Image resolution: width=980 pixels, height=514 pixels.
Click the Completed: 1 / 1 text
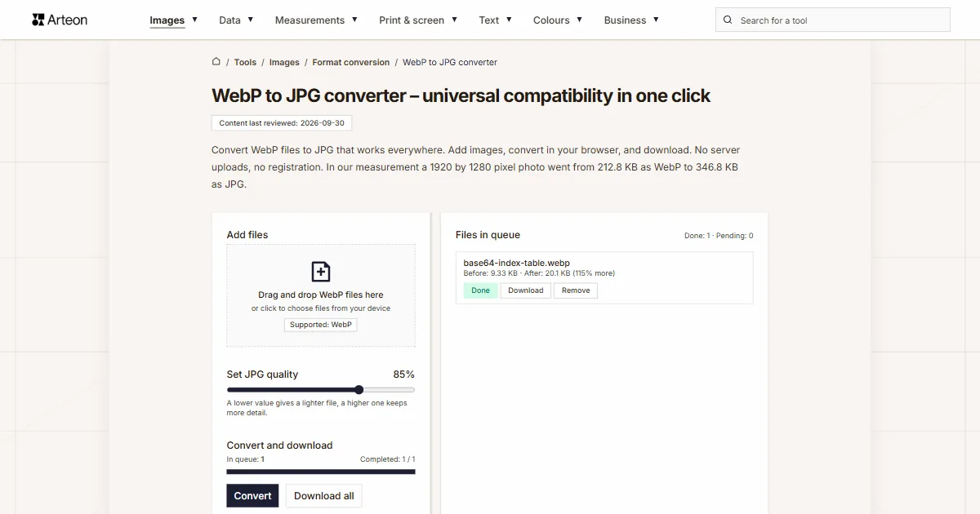click(x=387, y=459)
